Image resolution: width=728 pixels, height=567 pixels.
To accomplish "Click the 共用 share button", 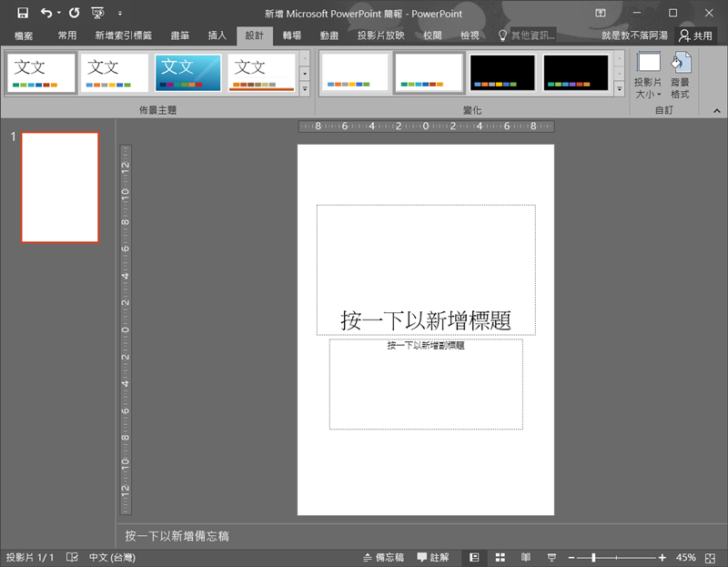I will coord(696,35).
